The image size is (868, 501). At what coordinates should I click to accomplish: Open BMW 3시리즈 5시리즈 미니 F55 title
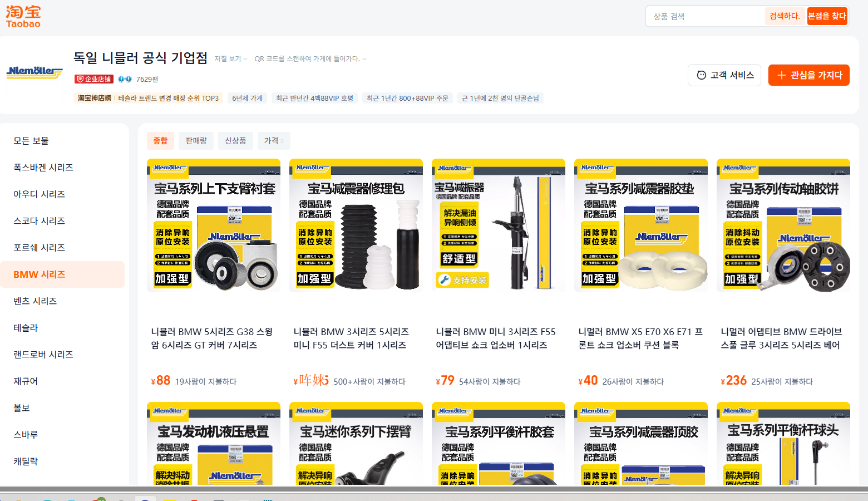(x=351, y=338)
